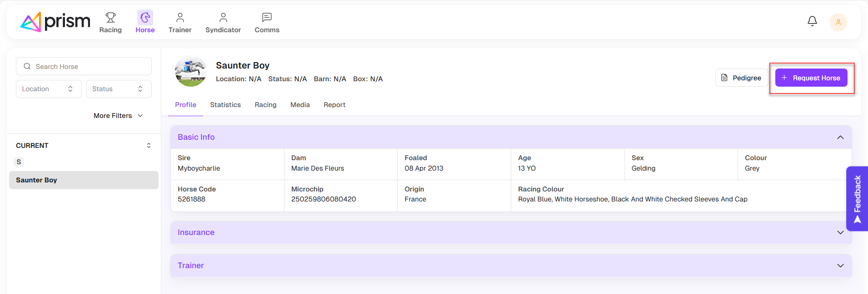The image size is (868, 294).
Task: Expand More Filters options
Action: point(118,116)
